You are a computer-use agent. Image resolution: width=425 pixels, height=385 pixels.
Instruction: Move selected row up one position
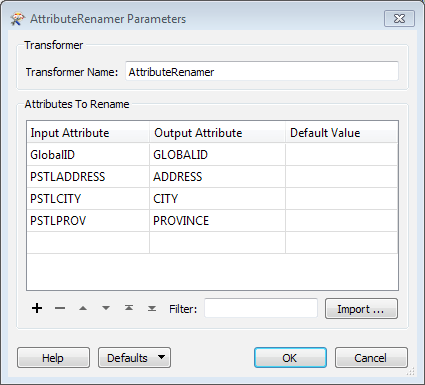tap(83, 308)
